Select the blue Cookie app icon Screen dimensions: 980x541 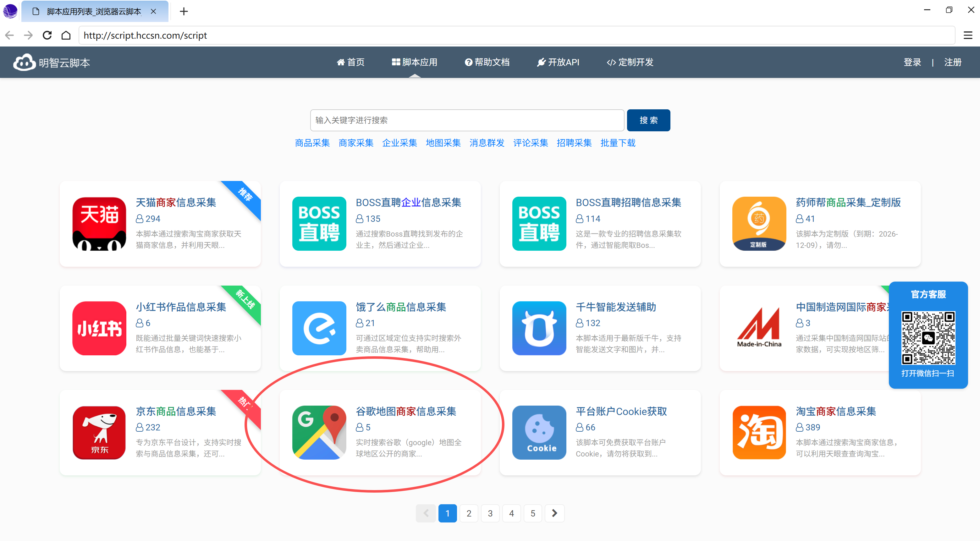point(539,432)
